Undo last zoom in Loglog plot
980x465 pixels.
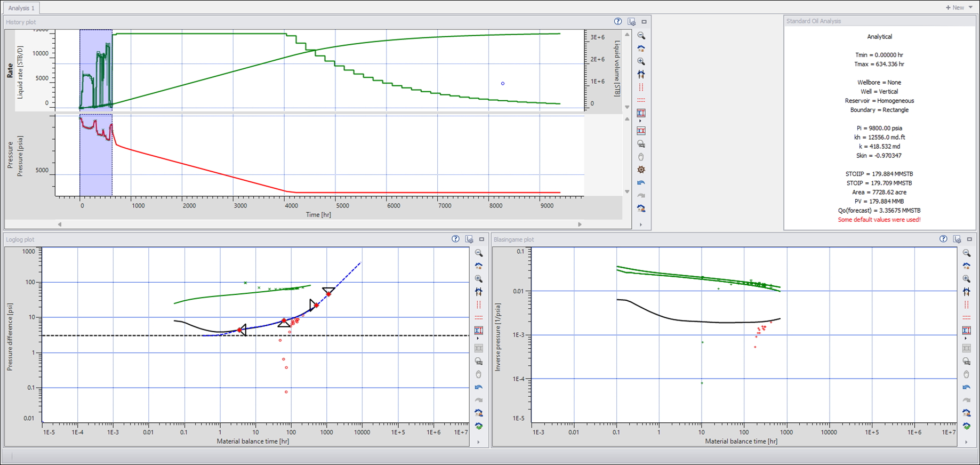pyautogui.click(x=478, y=387)
